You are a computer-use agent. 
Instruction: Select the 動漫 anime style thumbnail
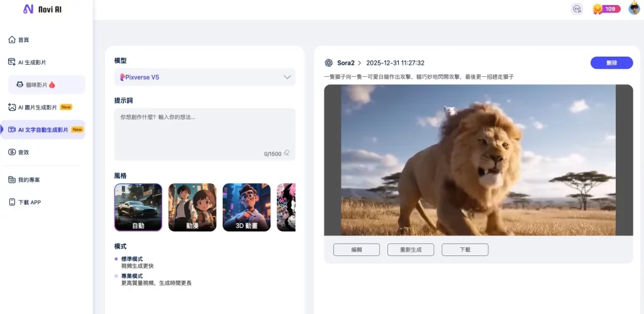(x=192, y=207)
